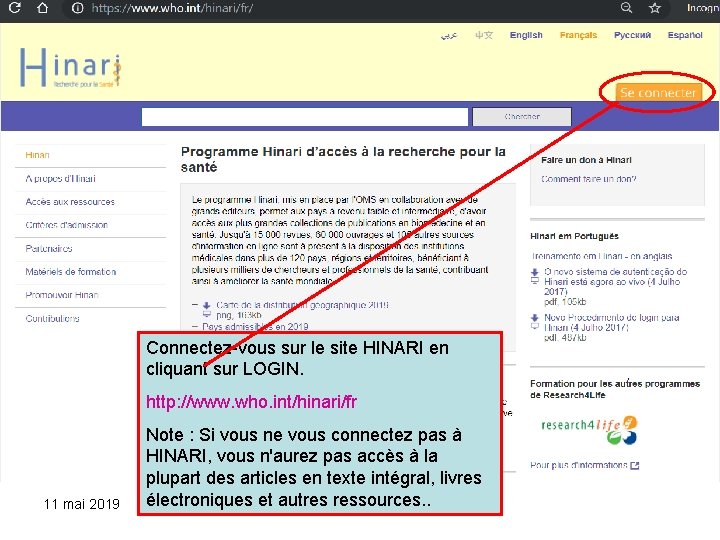This screenshot has height=540, width=720.
Task: Open Novo Procedimento de login para Hinari link
Action: point(612,322)
